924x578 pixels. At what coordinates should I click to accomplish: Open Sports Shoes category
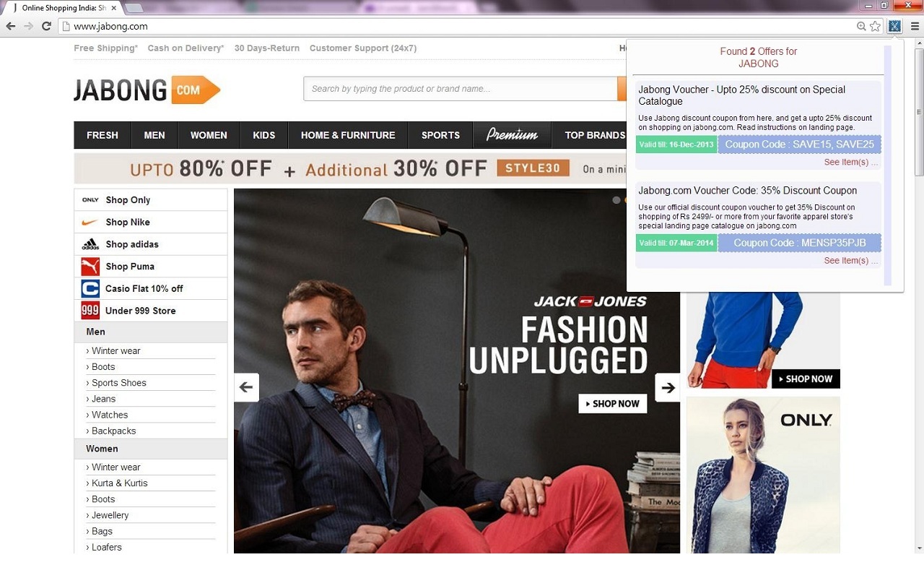coord(118,383)
